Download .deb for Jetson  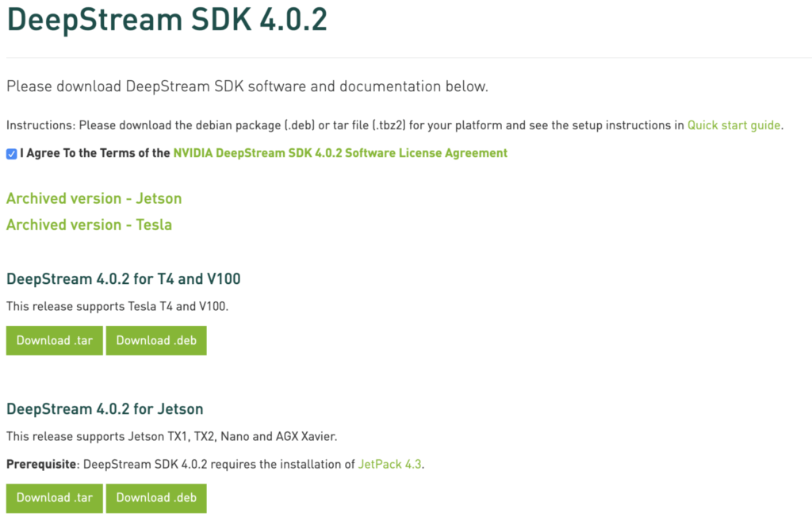tap(156, 498)
